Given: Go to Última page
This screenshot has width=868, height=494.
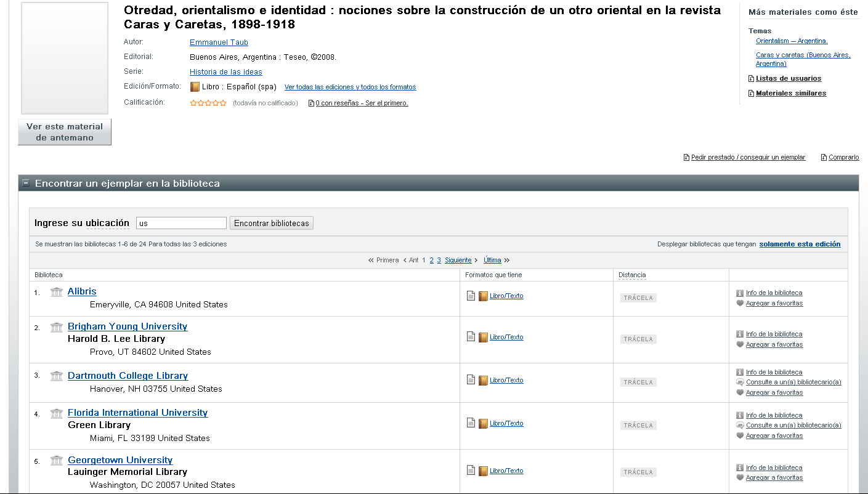Looking at the screenshot, I should (x=492, y=261).
